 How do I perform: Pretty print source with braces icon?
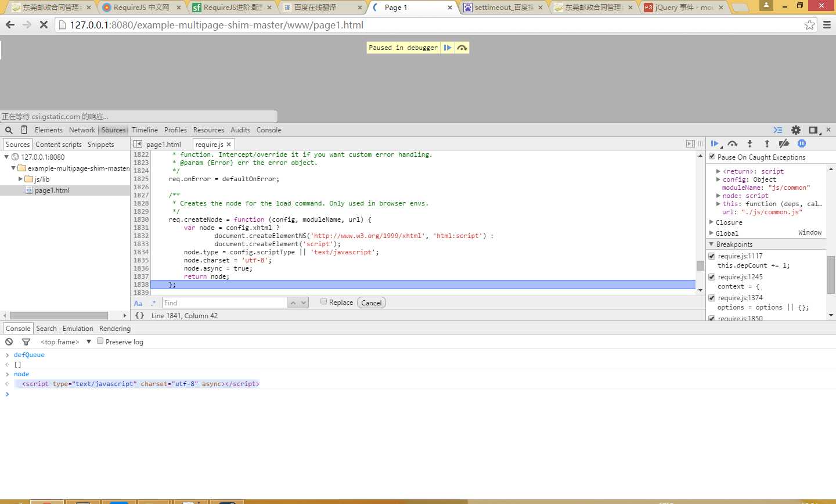click(139, 315)
